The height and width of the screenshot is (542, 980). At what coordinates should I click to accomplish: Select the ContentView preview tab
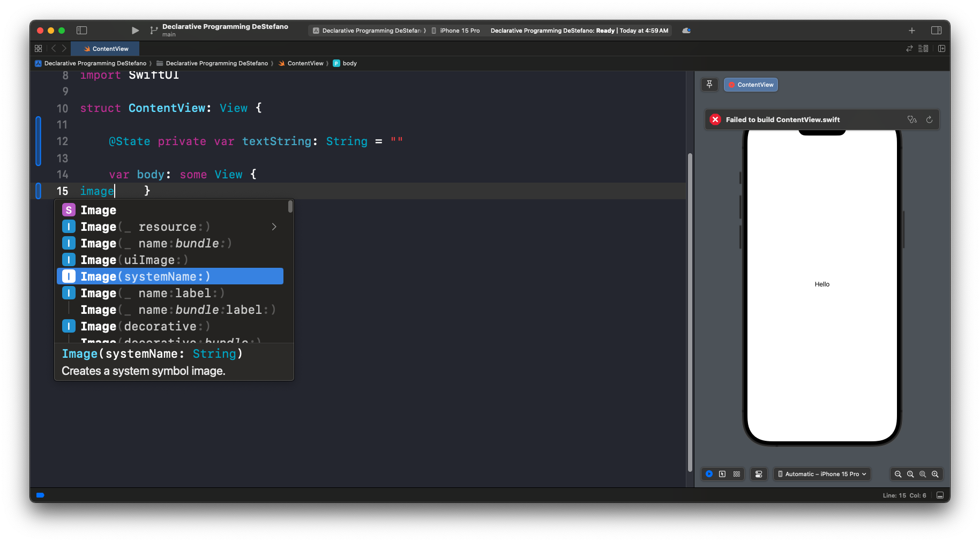(751, 85)
